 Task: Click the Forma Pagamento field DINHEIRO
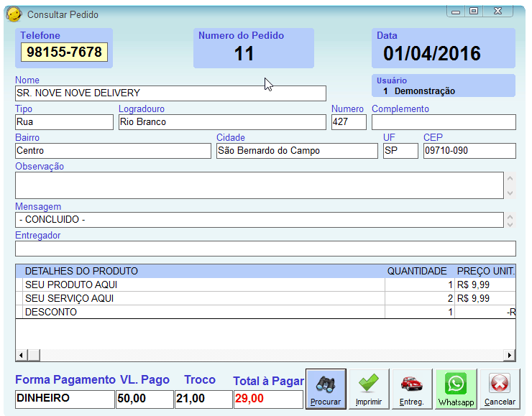(65, 399)
